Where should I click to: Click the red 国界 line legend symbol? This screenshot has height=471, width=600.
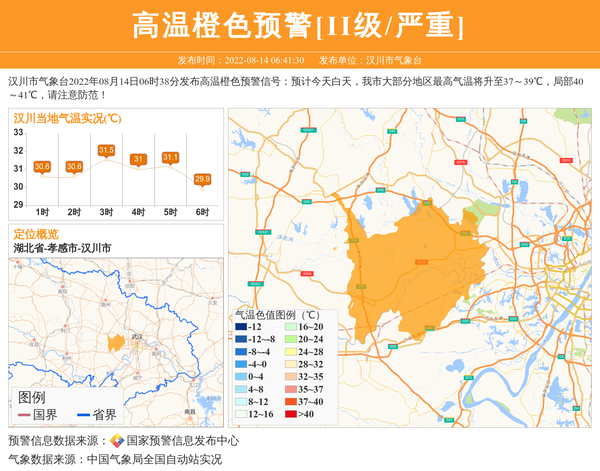coord(24,415)
